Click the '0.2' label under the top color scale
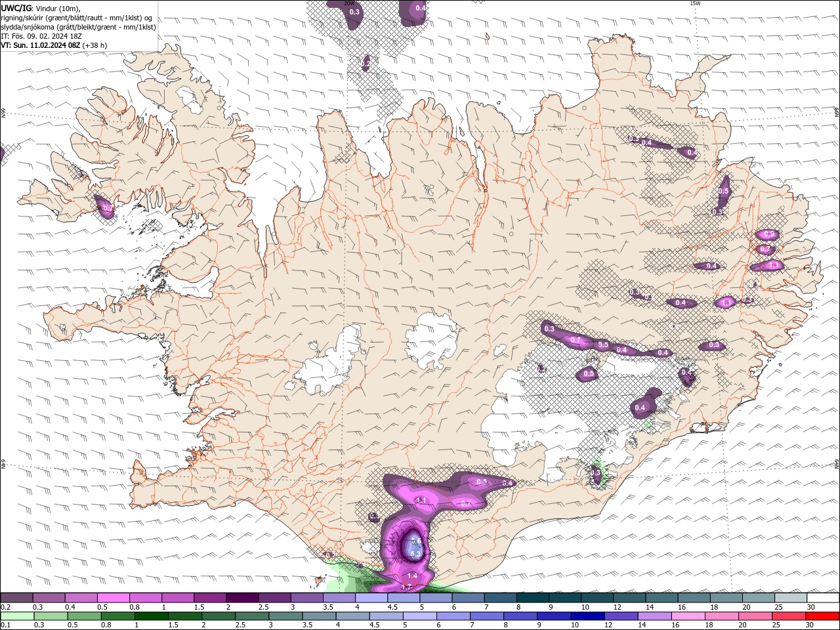840x630 pixels. (5, 607)
